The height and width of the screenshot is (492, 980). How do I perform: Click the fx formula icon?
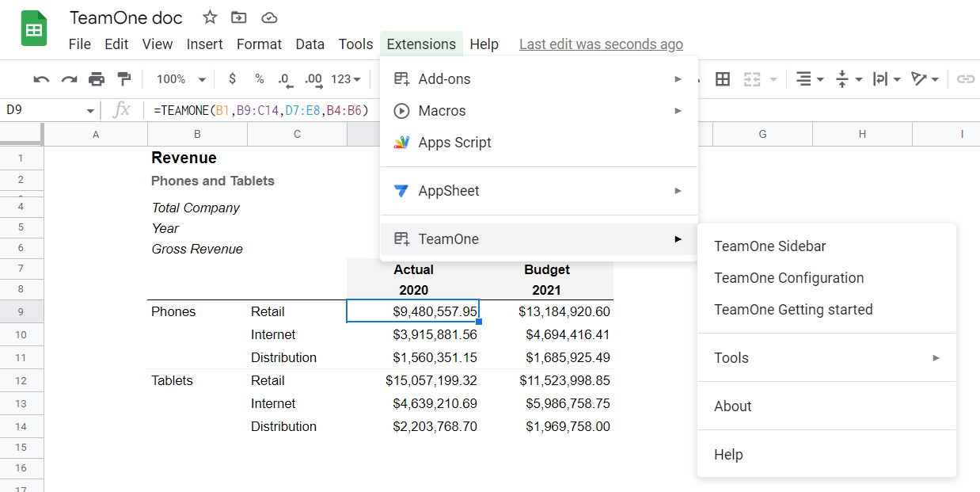click(x=121, y=110)
